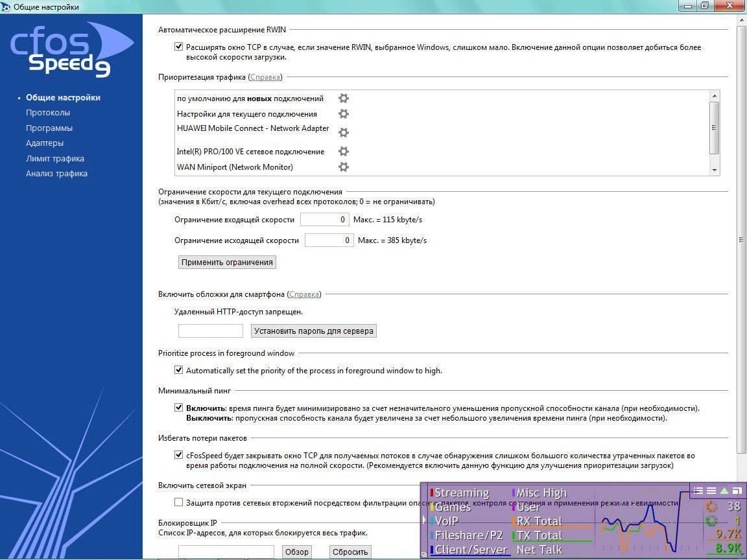Open Адаптеры in the sidebar
This screenshot has width=747, height=560.
[x=44, y=143]
